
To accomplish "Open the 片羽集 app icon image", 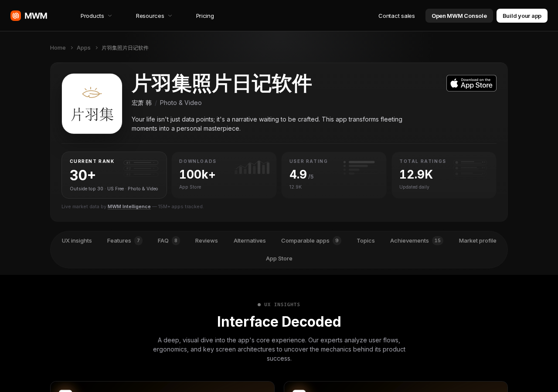I will click(x=92, y=104).
